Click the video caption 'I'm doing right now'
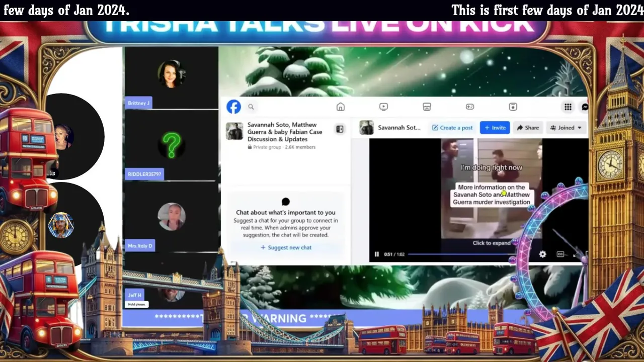Image resolution: width=644 pixels, height=362 pixels. coord(492,167)
